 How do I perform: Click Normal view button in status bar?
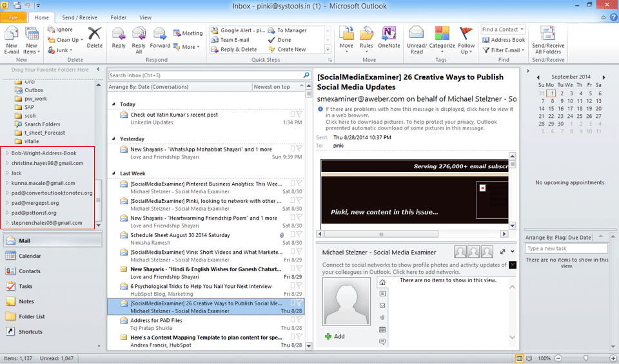tap(520, 358)
